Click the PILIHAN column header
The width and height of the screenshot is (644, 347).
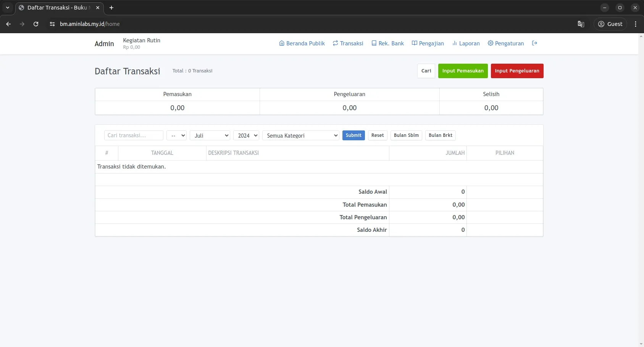pyautogui.click(x=505, y=153)
